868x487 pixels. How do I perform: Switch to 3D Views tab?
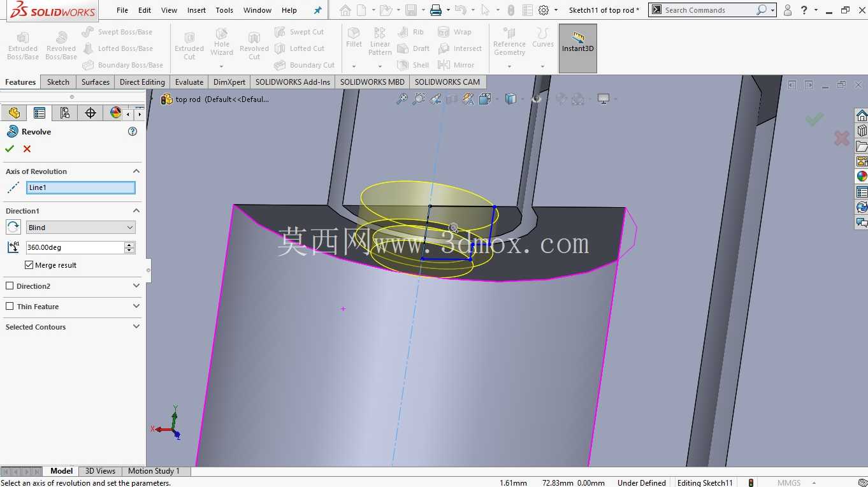pos(100,471)
